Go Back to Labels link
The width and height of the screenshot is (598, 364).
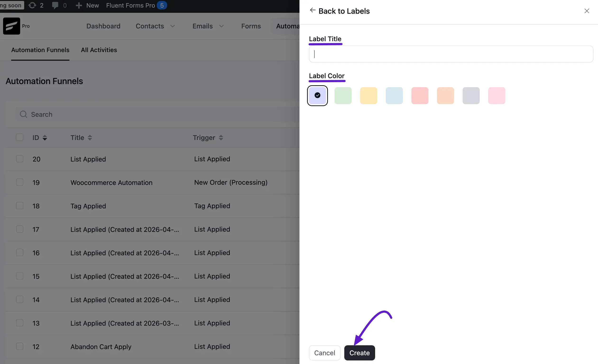point(344,11)
